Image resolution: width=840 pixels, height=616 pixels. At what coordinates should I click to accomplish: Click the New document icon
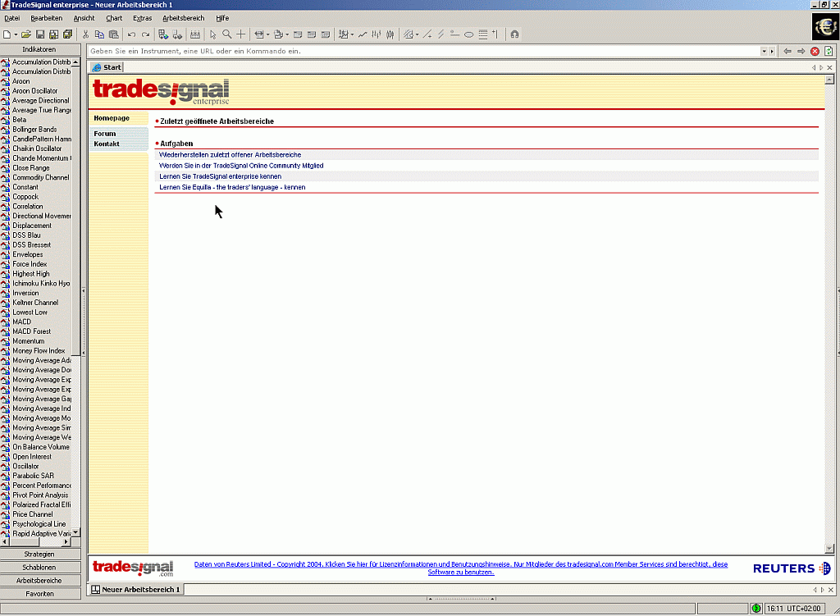7,34
